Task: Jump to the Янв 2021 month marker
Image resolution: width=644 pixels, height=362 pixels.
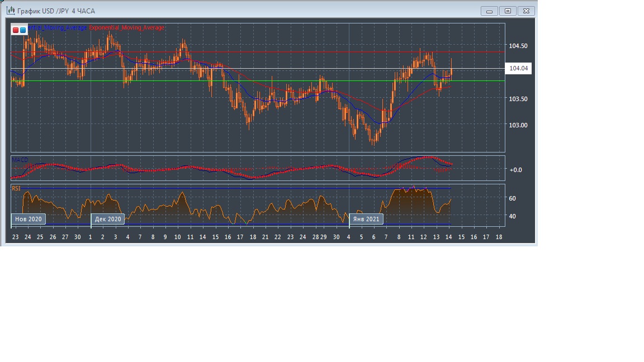Action: pyautogui.click(x=367, y=219)
